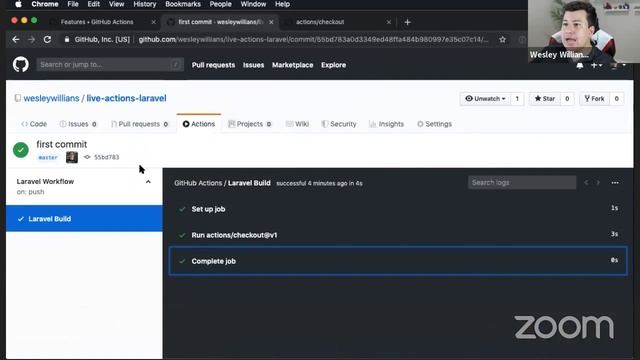Image resolution: width=640 pixels, height=360 pixels.
Task: Close the first commit browser tab
Action: [271, 22]
